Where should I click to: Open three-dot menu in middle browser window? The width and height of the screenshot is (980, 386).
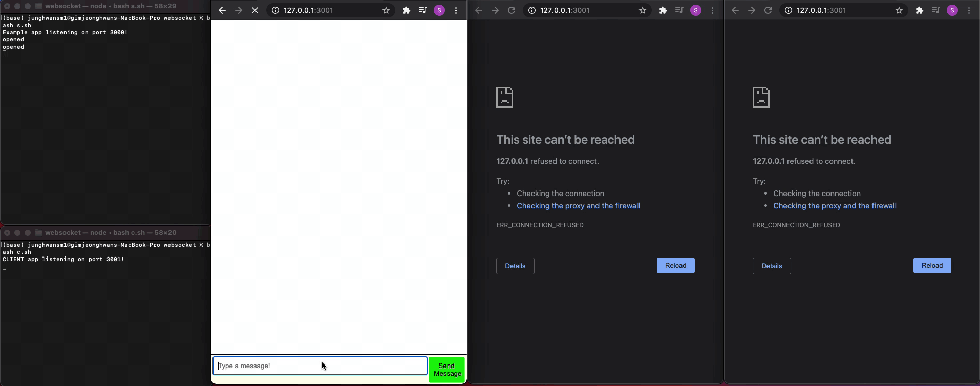tap(712, 10)
